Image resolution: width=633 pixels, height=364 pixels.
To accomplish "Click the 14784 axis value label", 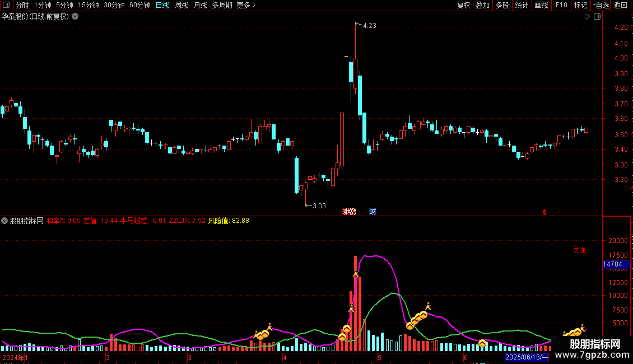I will [x=616, y=264].
